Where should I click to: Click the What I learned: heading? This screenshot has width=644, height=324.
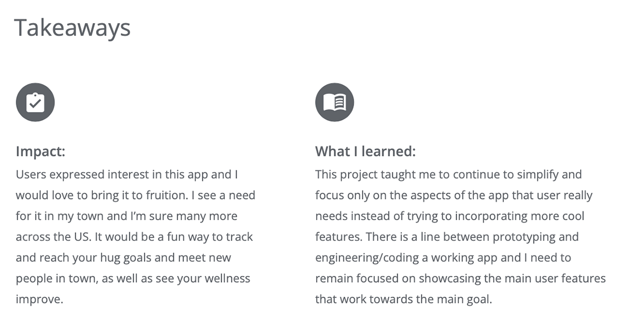coord(365,151)
